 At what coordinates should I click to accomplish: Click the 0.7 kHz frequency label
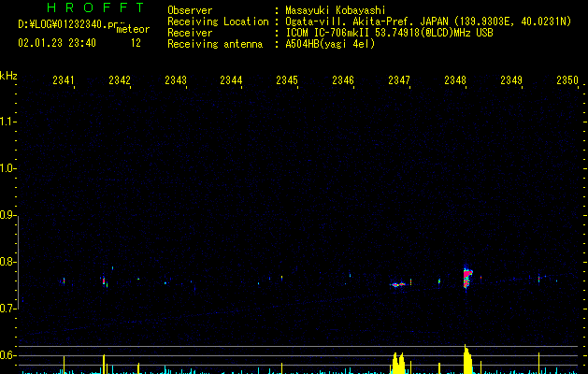[7, 309]
